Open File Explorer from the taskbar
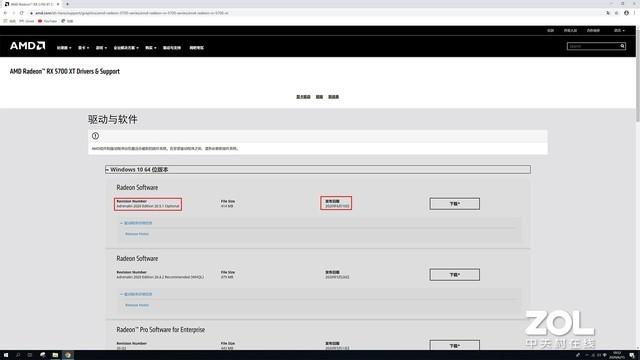 (x=55, y=355)
